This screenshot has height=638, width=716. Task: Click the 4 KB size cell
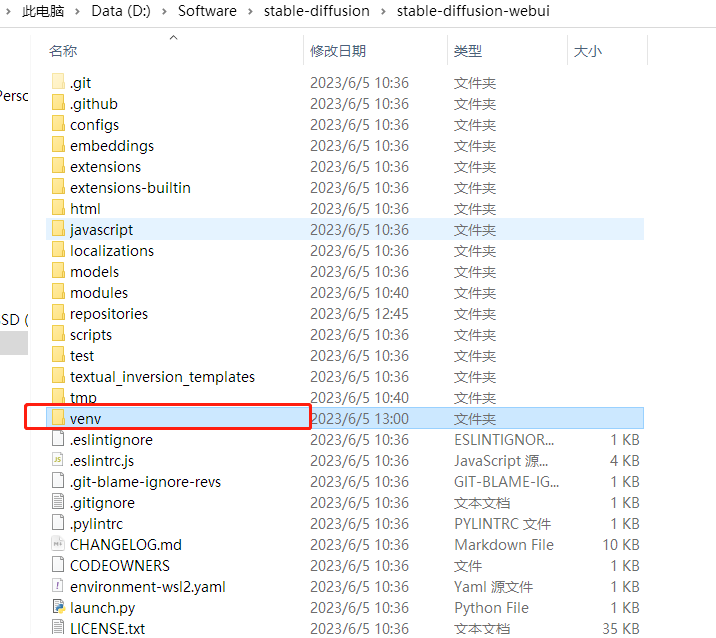(624, 461)
